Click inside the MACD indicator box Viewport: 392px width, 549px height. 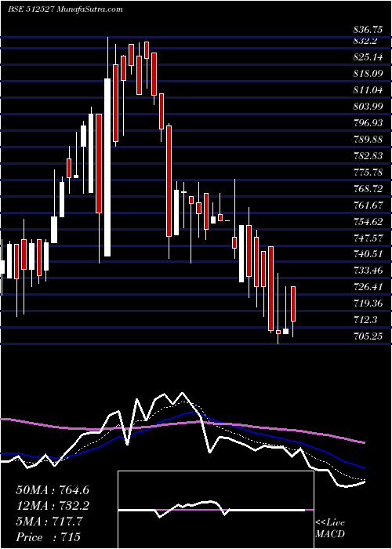pos(216,510)
